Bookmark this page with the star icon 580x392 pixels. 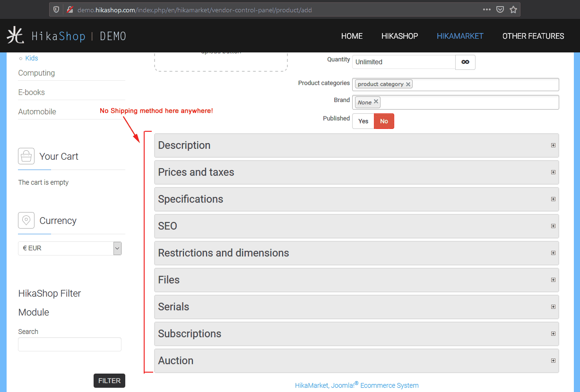(x=513, y=9)
